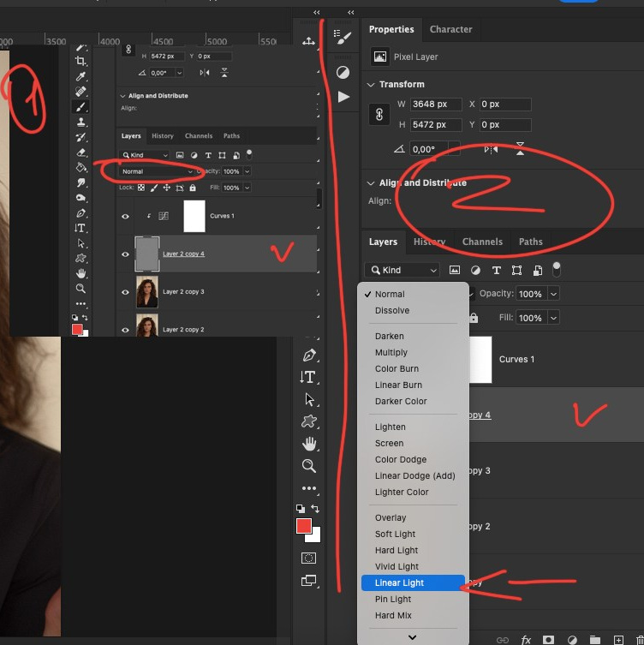The image size is (644, 645).
Task: Open Paths tab in enlarged panel
Action: click(530, 242)
